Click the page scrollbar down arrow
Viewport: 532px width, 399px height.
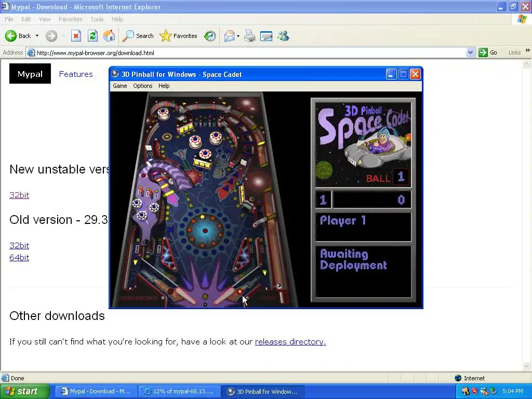[527, 366]
